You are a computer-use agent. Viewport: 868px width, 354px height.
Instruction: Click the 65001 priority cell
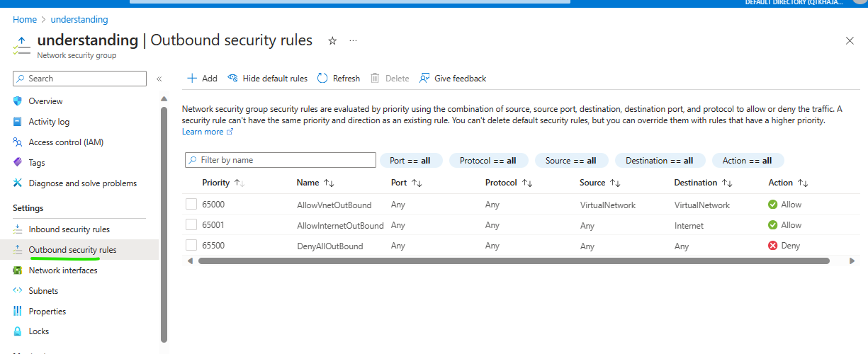coord(213,225)
